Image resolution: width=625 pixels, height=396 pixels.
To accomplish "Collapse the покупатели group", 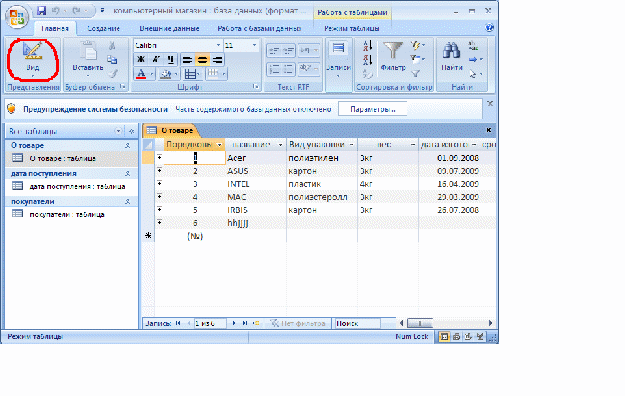I will point(128,201).
